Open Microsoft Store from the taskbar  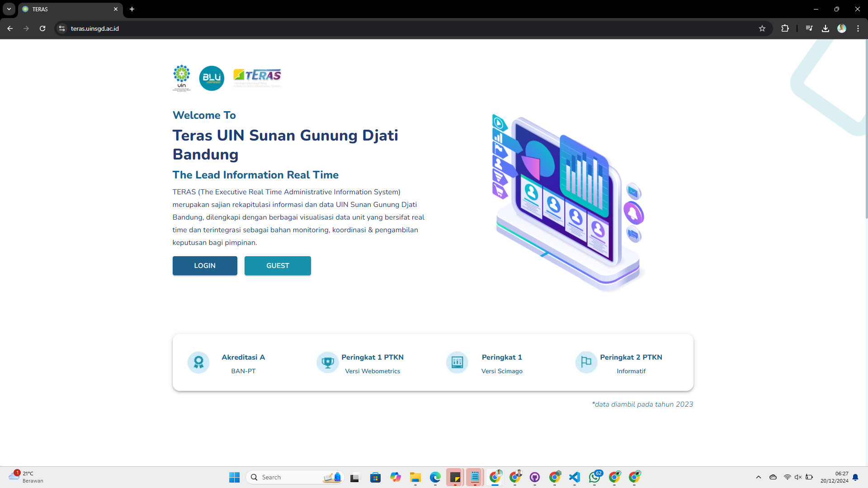(375, 477)
